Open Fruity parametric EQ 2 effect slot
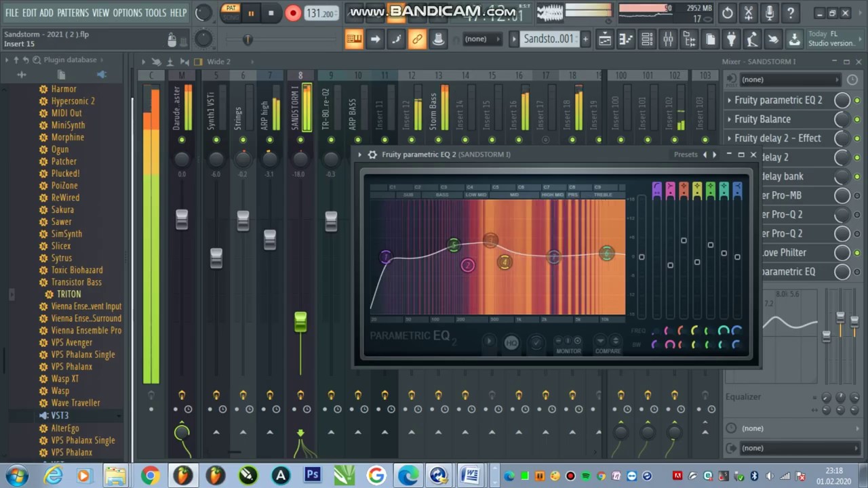The height and width of the screenshot is (488, 868). [778, 100]
